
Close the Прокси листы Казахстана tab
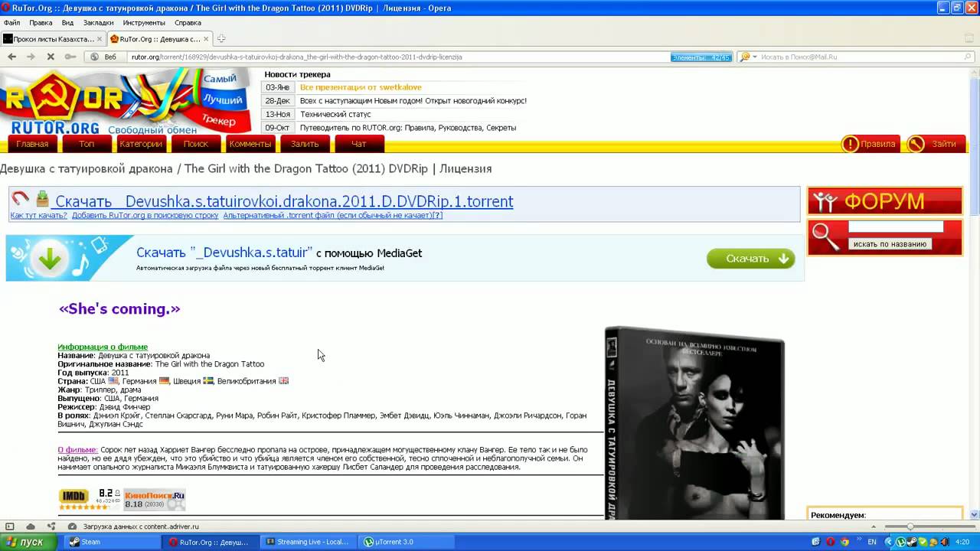(100, 39)
